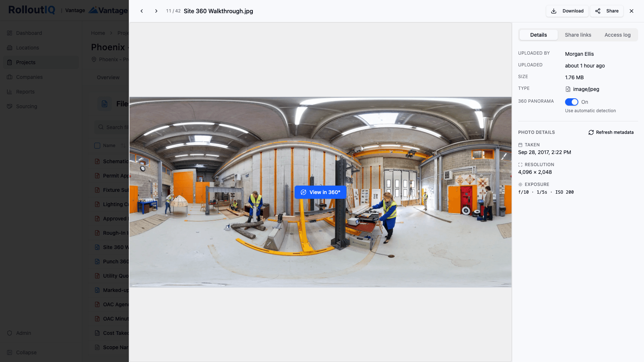Click the resolution value 4,096 × 2,048
This screenshot has height=362, width=644.
(x=535, y=172)
